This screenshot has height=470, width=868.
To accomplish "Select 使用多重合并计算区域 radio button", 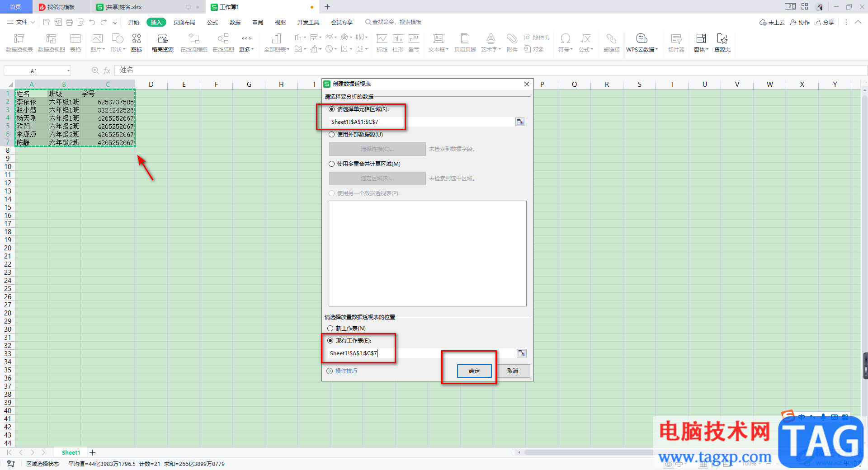I will point(332,164).
